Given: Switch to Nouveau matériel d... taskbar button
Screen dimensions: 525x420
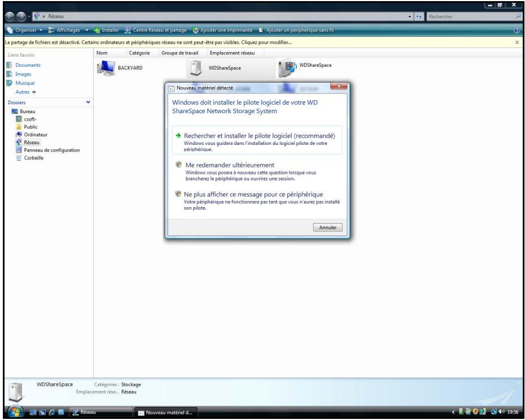Looking at the screenshot, I should point(165,412).
